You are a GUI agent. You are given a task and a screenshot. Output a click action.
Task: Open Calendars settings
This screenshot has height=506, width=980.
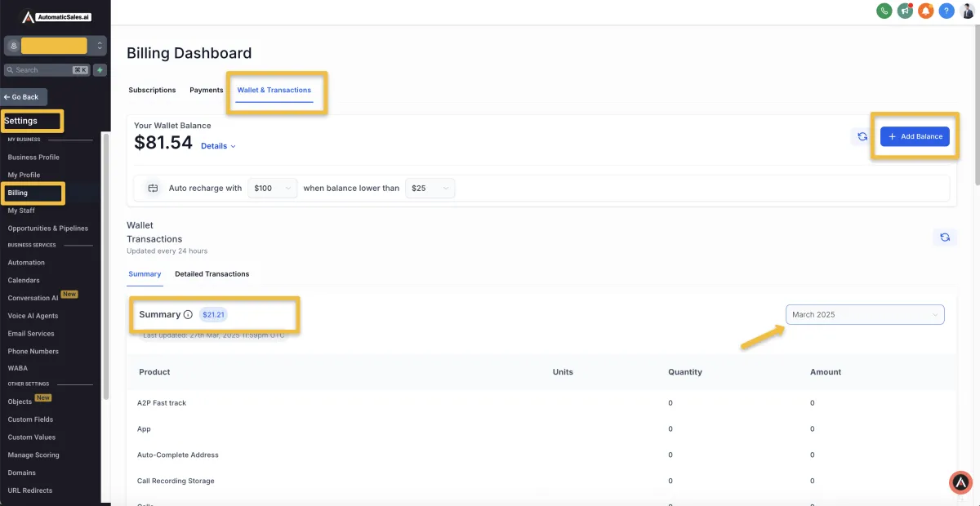point(24,280)
